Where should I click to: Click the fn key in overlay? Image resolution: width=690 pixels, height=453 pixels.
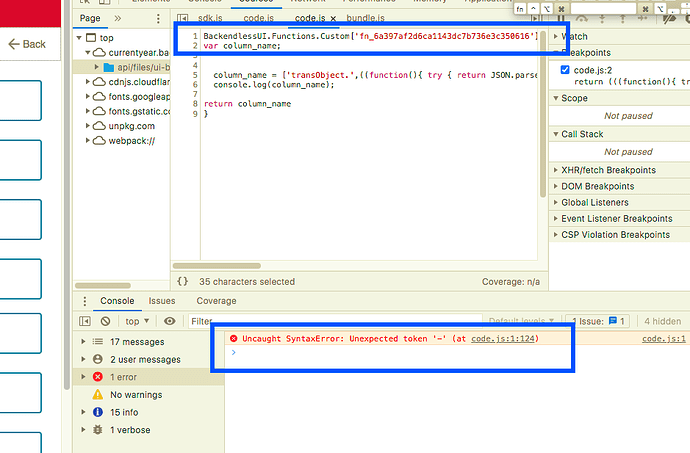point(520,8)
